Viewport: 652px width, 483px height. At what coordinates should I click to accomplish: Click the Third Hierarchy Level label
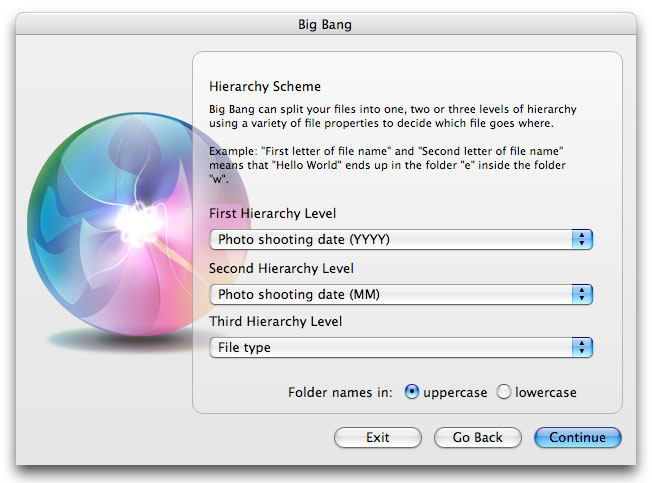(275, 321)
